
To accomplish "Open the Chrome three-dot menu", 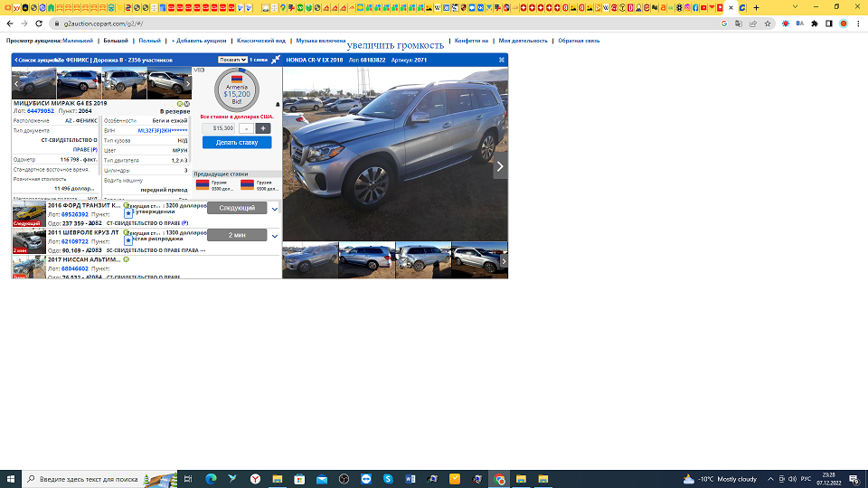I will click(x=858, y=23).
